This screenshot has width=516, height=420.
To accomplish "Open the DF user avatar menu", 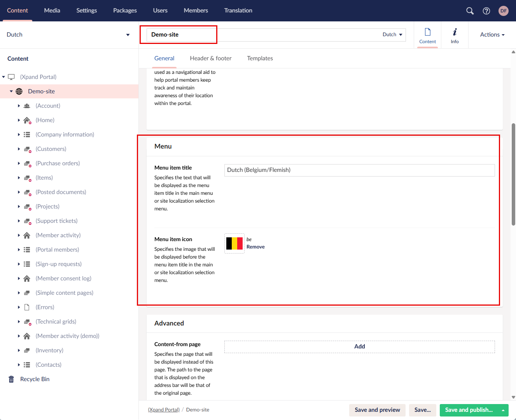I will click(504, 11).
